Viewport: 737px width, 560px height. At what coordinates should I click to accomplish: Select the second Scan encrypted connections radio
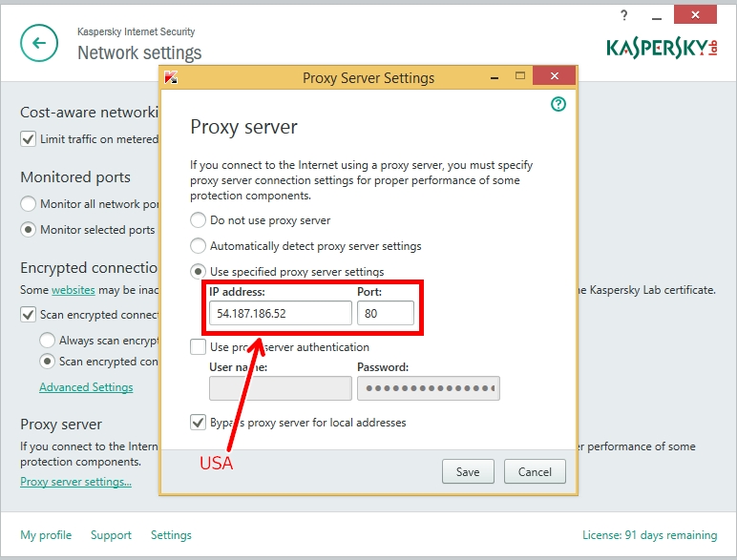tap(47, 362)
